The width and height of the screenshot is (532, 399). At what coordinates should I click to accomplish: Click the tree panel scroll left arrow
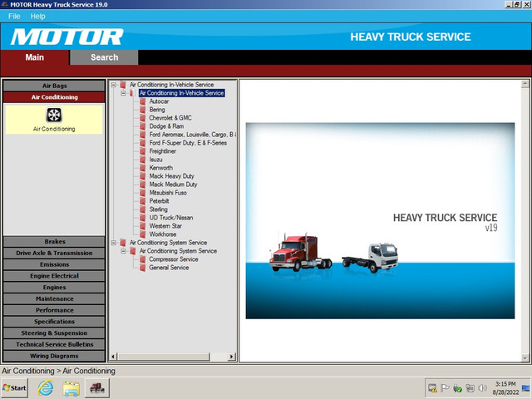tap(113, 357)
